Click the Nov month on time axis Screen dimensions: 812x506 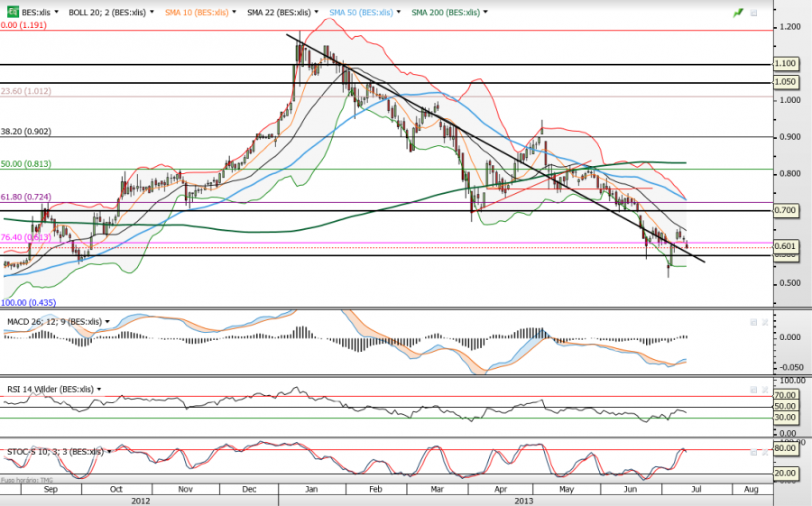185,489
